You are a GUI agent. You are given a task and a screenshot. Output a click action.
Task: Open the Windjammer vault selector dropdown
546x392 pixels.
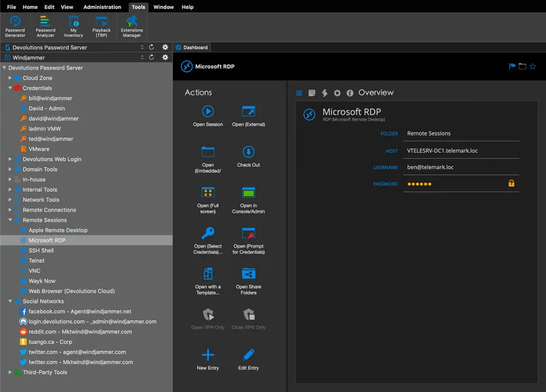(142, 57)
